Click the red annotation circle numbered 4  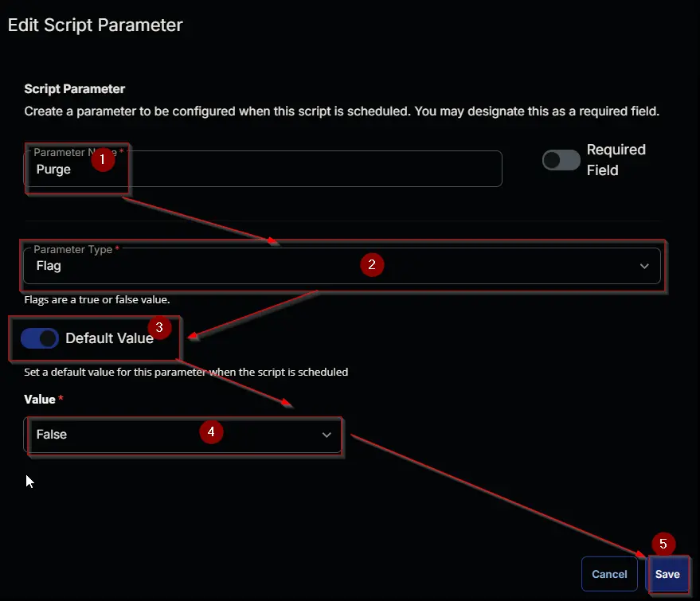point(211,431)
